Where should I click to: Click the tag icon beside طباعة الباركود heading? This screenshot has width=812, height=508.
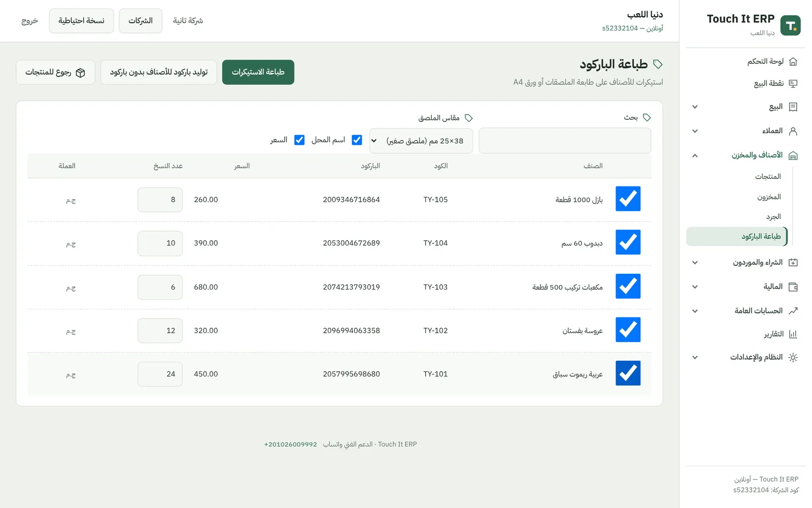(658, 65)
